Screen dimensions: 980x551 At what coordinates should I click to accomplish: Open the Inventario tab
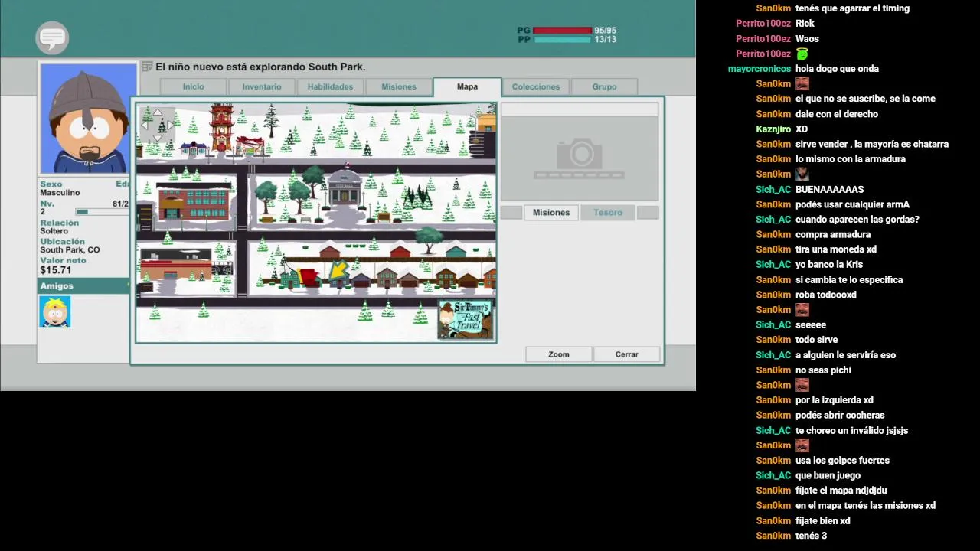click(x=262, y=87)
